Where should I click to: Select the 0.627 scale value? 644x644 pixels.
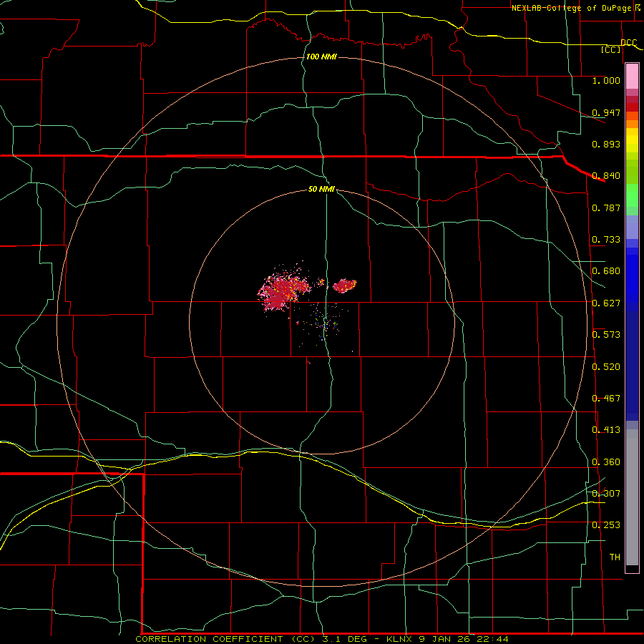(x=606, y=303)
